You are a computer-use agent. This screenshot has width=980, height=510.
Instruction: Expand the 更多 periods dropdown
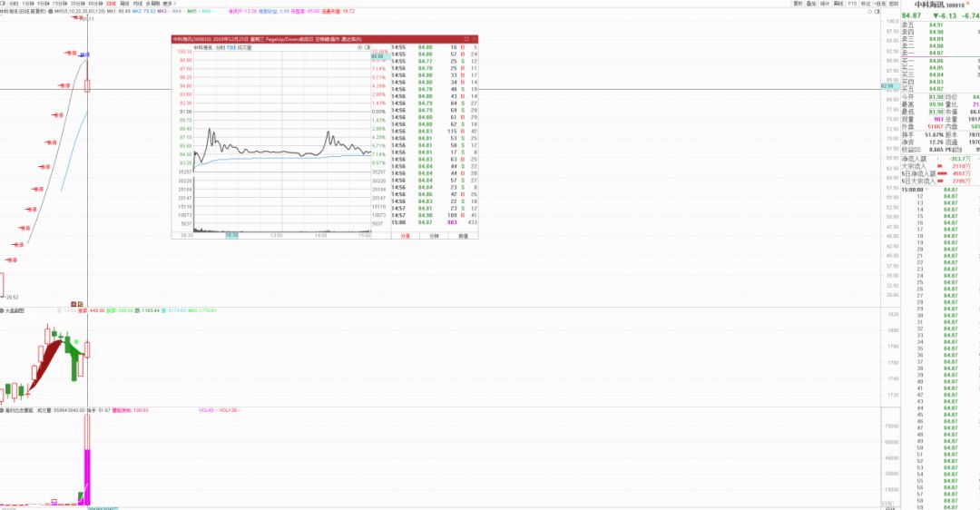(x=168, y=3)
